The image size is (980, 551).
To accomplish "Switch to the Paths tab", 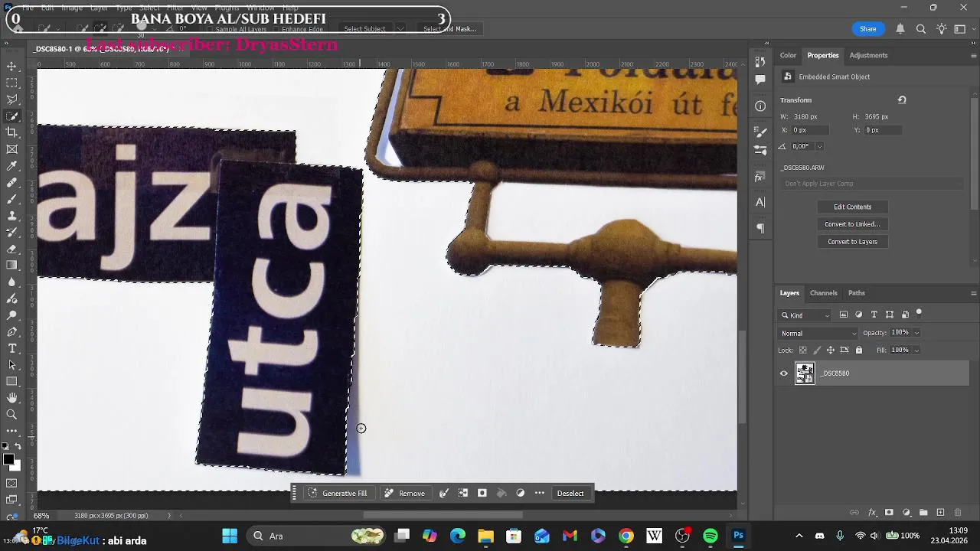I will (x=857, y=293).
